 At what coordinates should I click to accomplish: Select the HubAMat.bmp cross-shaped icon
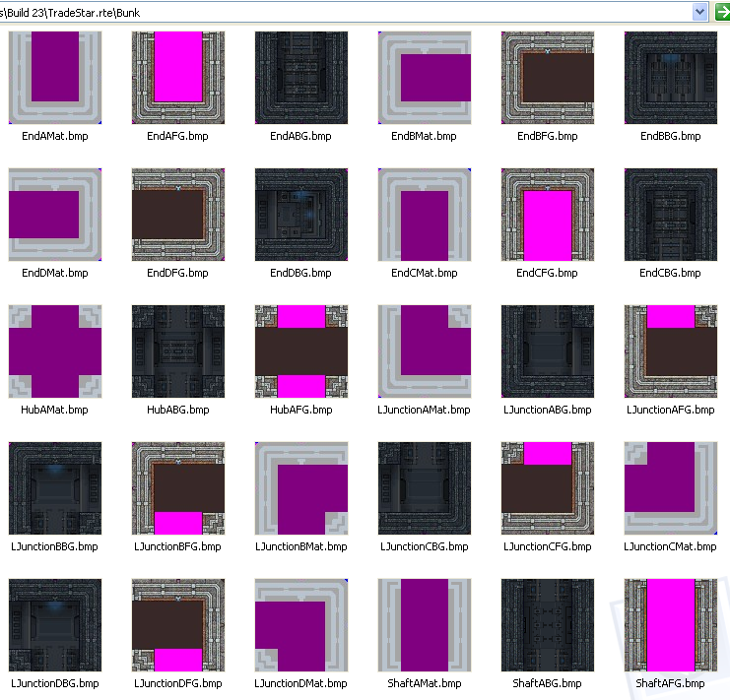pos(55,351)
